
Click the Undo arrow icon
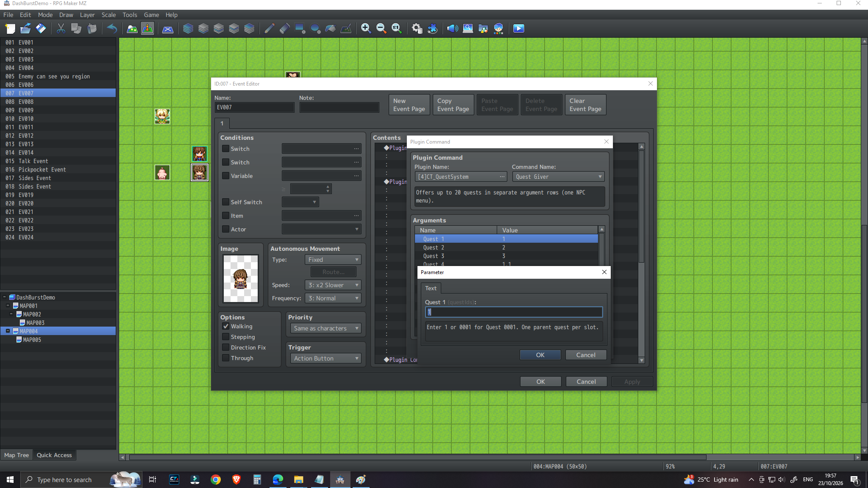coord(112,28)
